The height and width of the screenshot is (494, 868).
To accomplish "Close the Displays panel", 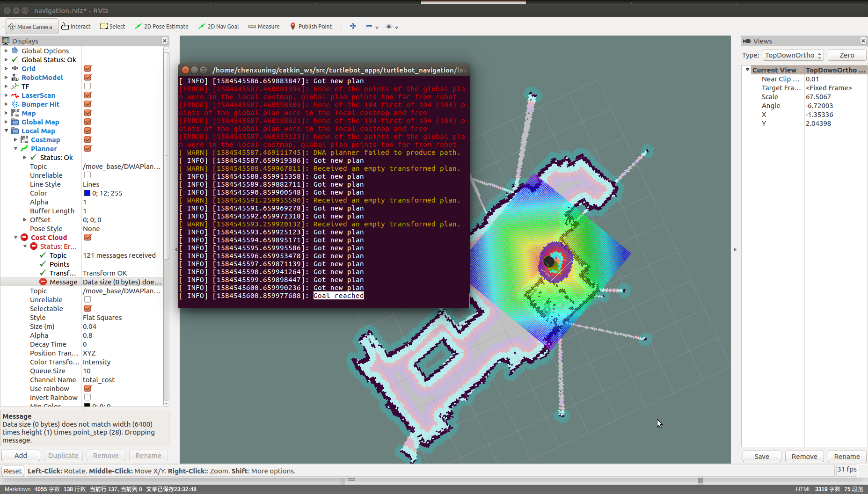I will [165, 41].
